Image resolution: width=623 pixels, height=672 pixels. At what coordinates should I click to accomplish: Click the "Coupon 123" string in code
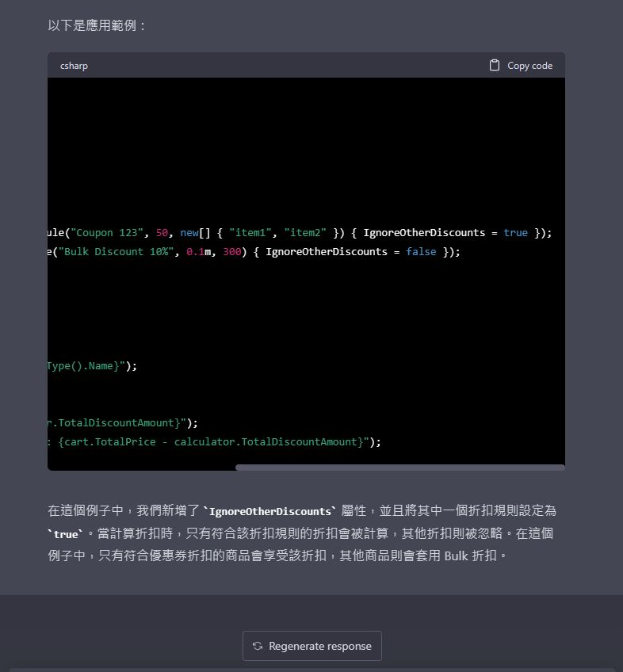[x=106, y=233]
